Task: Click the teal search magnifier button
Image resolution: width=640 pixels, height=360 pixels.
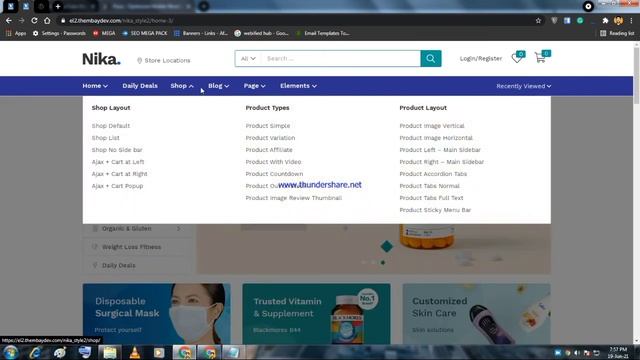Action: click(431, 58)
